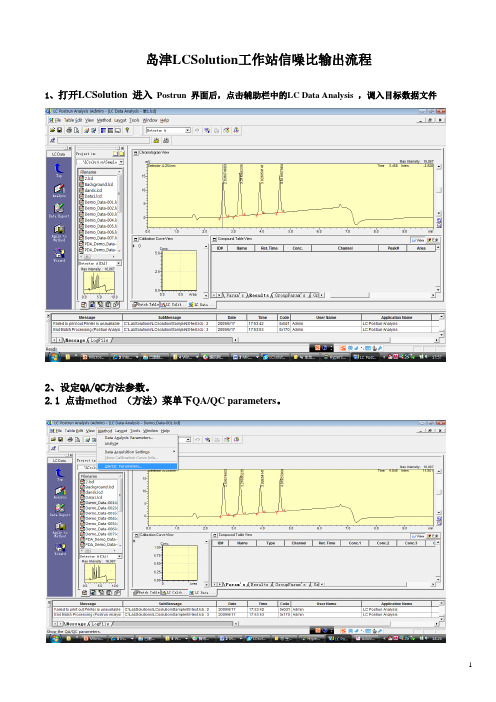The image size is (496, 702).
Task: Click Apply to Method icon in step 1 sidebar
Action: click(x=59, y=233)
